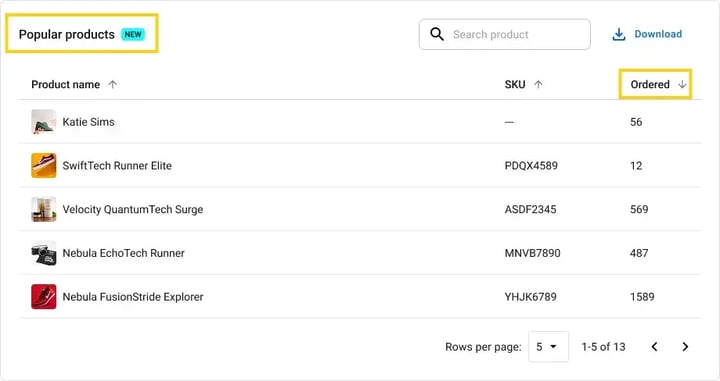Image resolution: width=720 pixels, height=381 pixels.
Task: Click the 1-5 of 13 pagination text
Action: (x=603, y=347)
